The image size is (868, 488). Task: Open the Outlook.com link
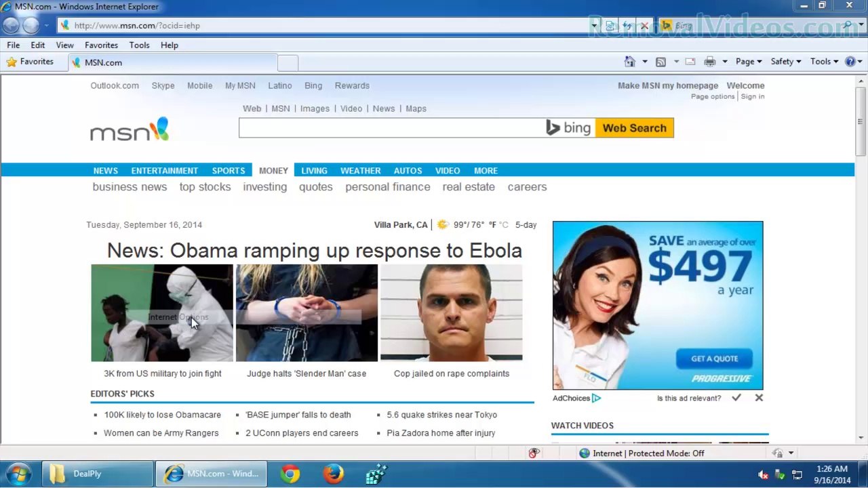[115, 85]
